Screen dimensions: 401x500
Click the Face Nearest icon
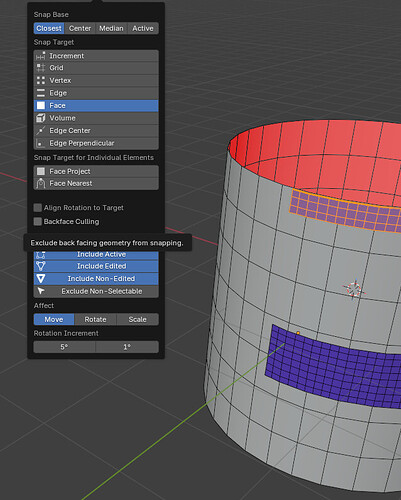coord(41,183)
